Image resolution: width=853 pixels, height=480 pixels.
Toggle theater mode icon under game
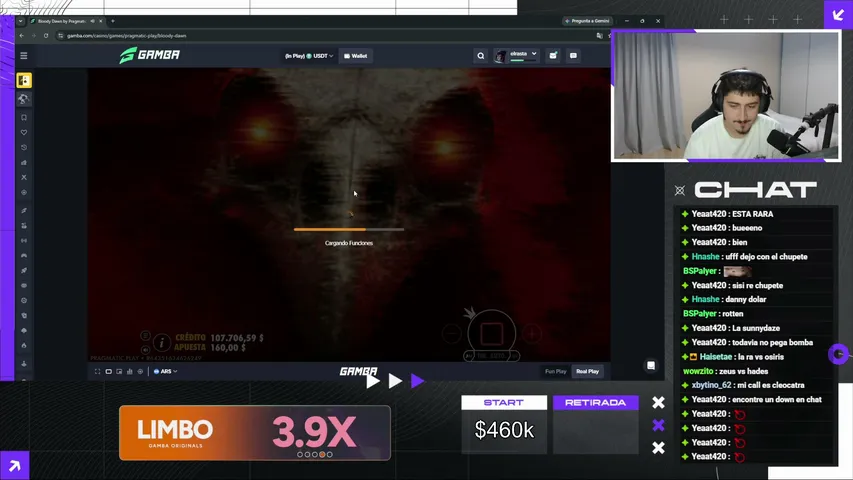click(x=108, y=372)
